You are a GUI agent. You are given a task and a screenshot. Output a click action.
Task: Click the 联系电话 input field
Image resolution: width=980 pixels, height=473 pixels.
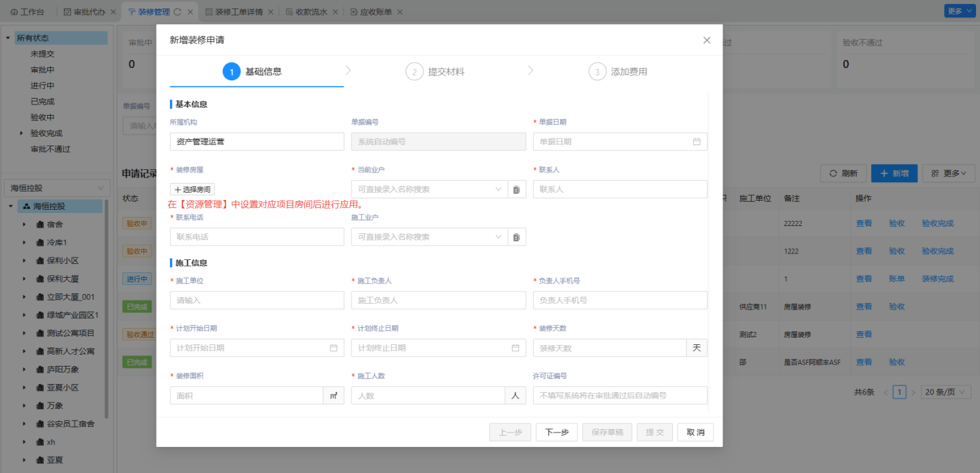257,237
